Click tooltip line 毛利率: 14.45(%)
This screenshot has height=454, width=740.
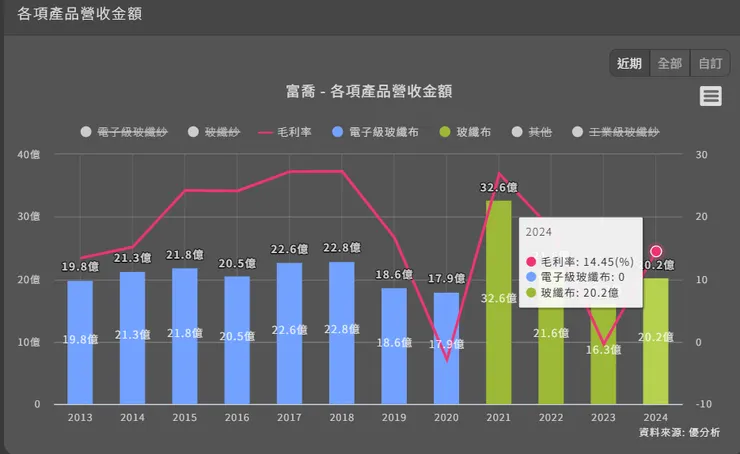tap(580, 262)
